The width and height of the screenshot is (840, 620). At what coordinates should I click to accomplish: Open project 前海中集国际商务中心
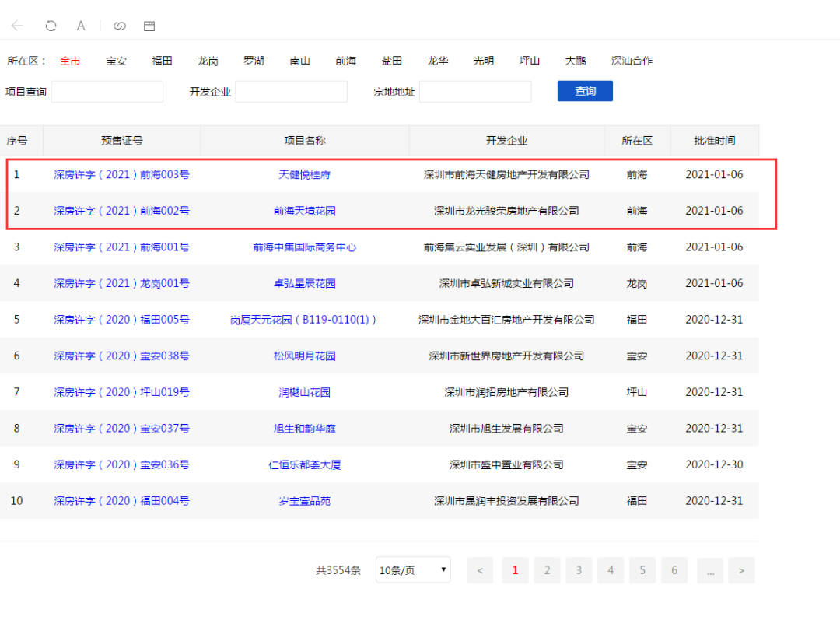(304, 247)
